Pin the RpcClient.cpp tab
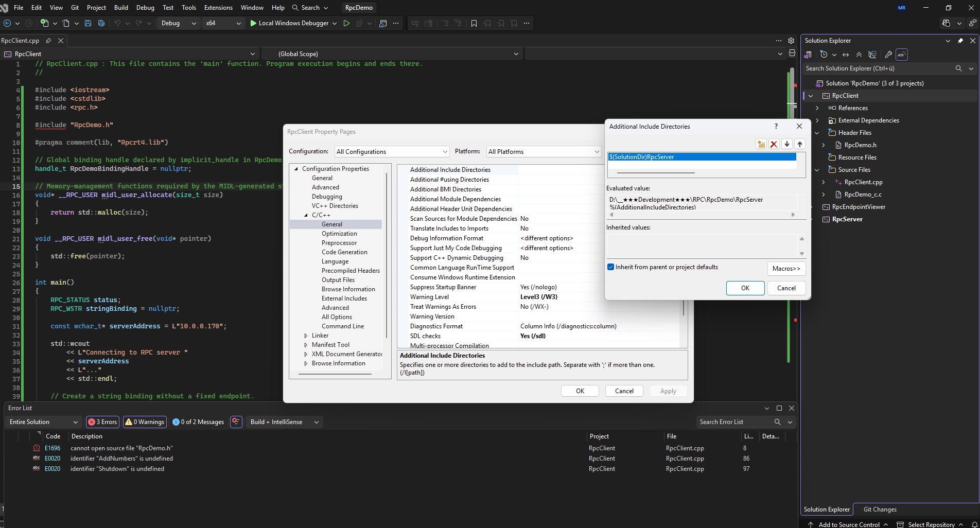980x528 pixels. 48,41
